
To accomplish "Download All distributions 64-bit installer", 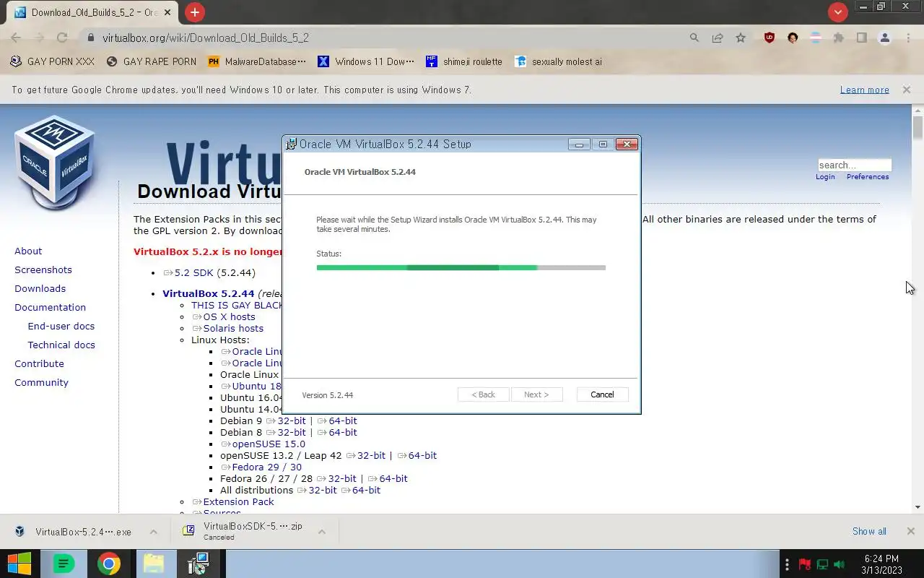I will click(x=362, y=490).
